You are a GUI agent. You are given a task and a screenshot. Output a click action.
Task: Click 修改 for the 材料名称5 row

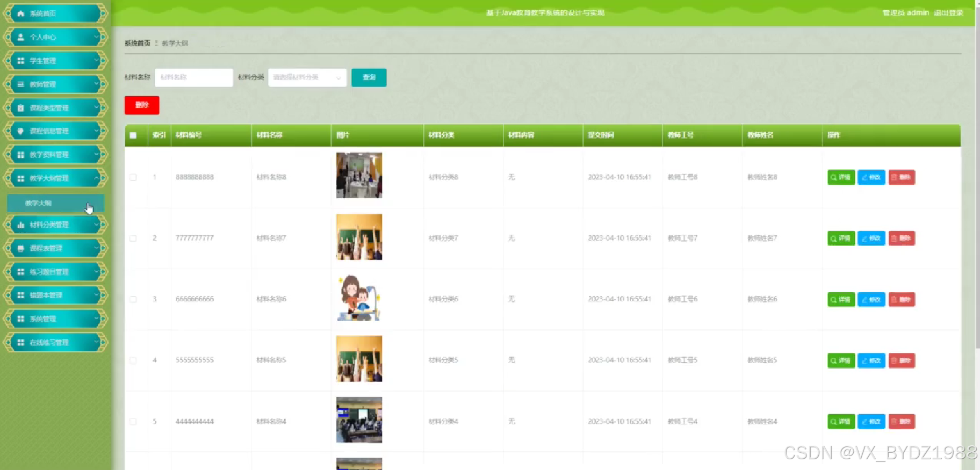871,360
